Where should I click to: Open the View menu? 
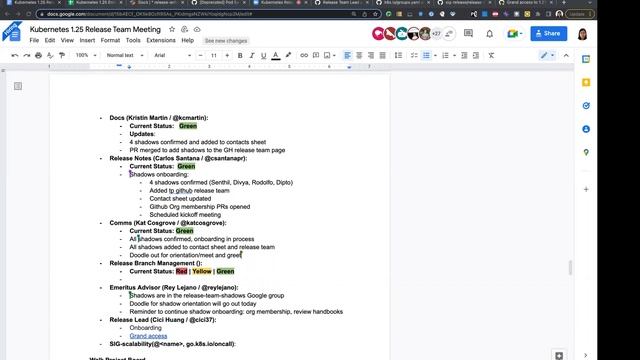67,40
